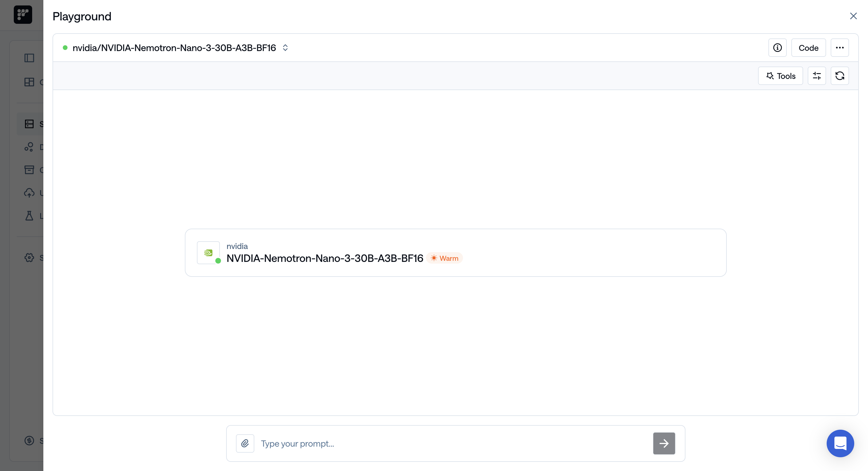
Task: Click the model info icon button
Action: [777, 48]
